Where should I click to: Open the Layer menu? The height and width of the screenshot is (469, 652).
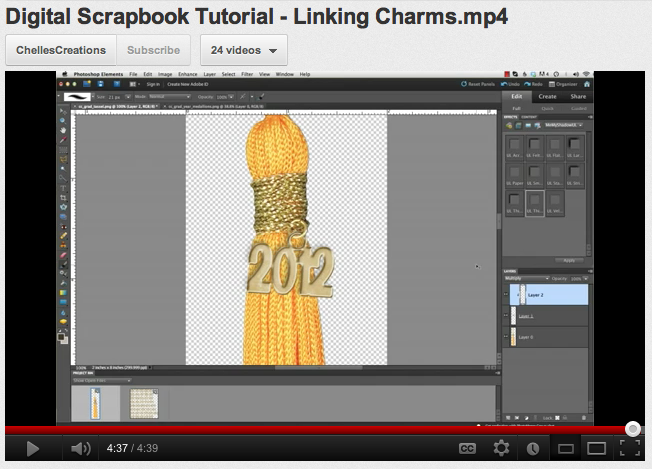tap(210, 74)
